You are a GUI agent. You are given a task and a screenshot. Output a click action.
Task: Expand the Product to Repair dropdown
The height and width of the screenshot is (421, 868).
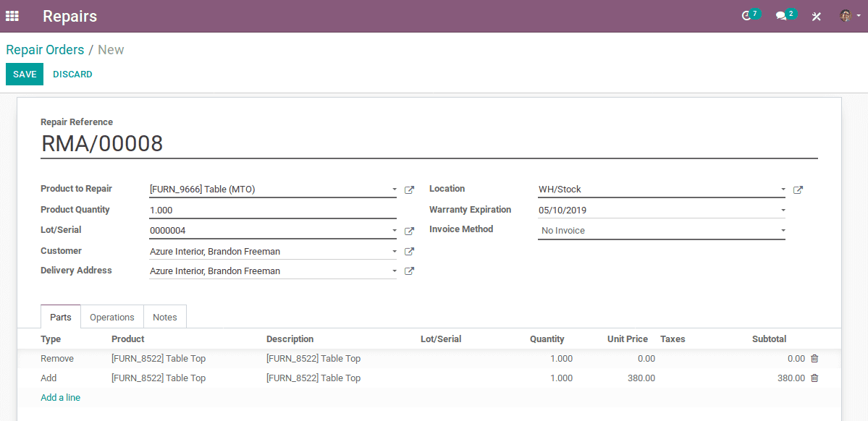tap(394, 190)
